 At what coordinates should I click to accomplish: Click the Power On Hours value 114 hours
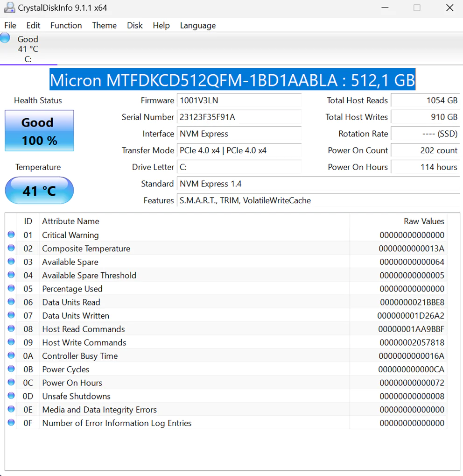coord(425,167)
